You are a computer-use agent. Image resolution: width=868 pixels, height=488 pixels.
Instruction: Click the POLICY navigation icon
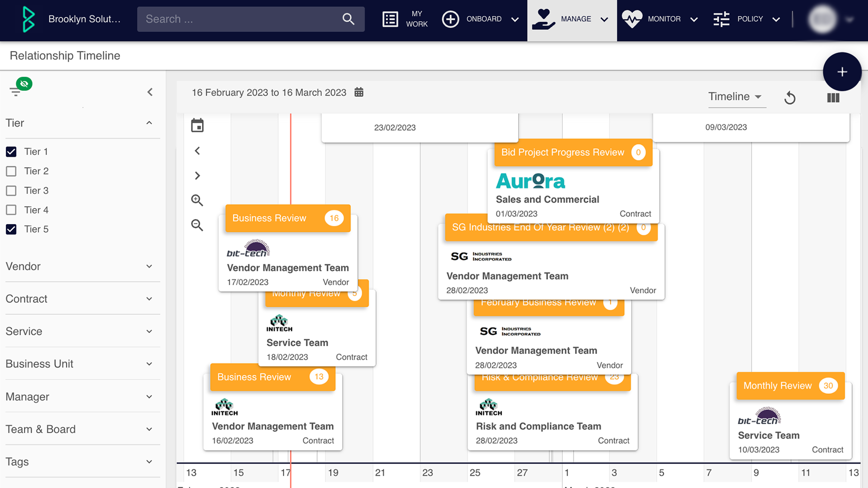click(722, 19)
